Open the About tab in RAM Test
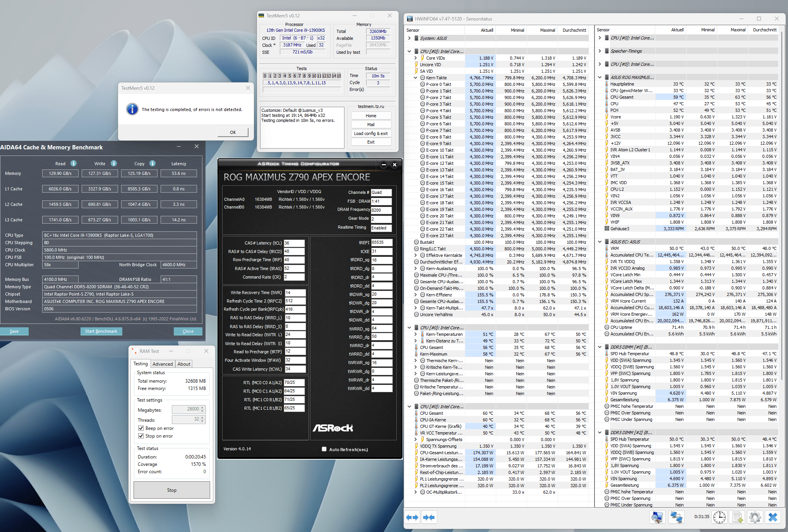 pos(184,364)
